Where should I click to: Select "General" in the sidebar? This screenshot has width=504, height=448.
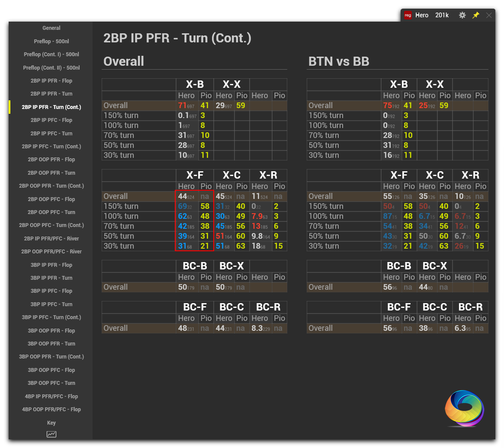pos(51,28)
